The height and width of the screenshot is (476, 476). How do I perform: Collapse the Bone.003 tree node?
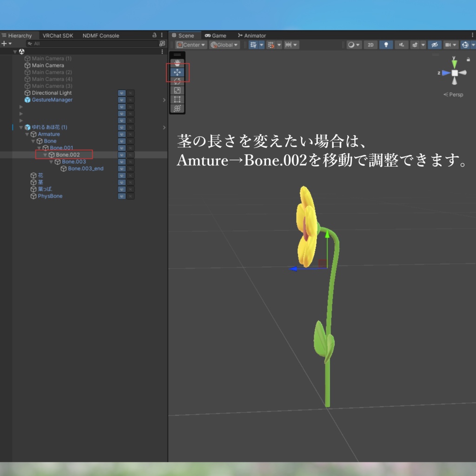point(51,162)
